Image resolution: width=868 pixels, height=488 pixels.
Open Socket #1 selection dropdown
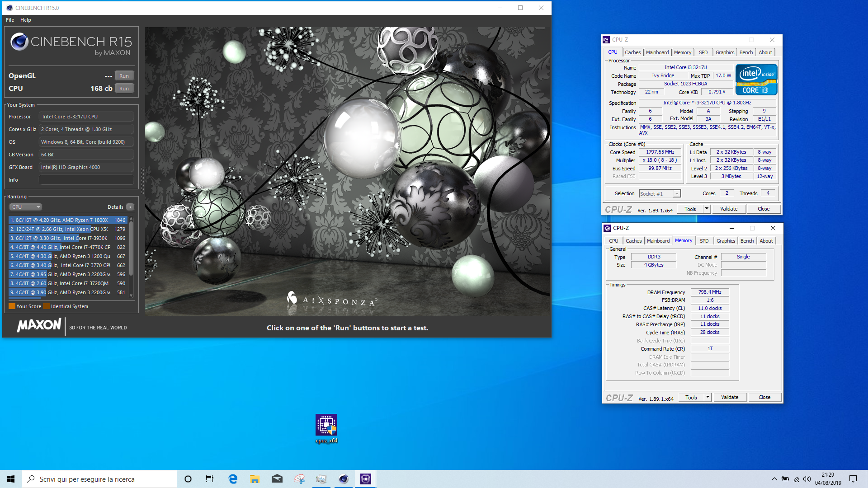pos(660,194)
